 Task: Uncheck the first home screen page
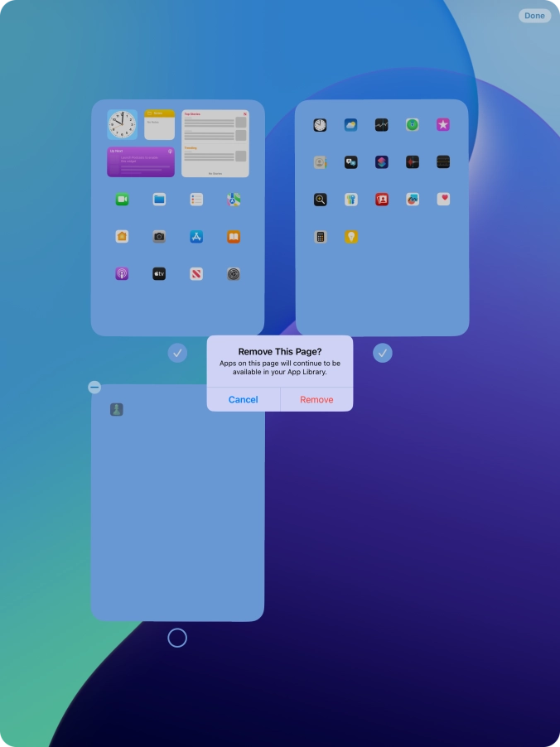tap(177, 354)
